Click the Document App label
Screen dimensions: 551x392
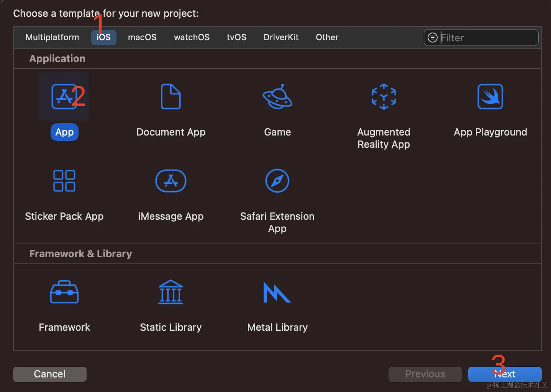coord(171,132)
